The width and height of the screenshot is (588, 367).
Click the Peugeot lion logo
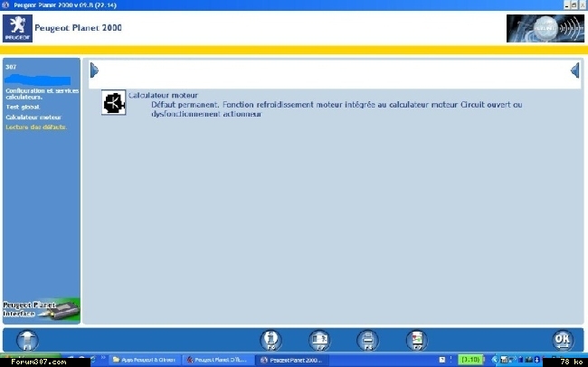[x=17, y=28]
